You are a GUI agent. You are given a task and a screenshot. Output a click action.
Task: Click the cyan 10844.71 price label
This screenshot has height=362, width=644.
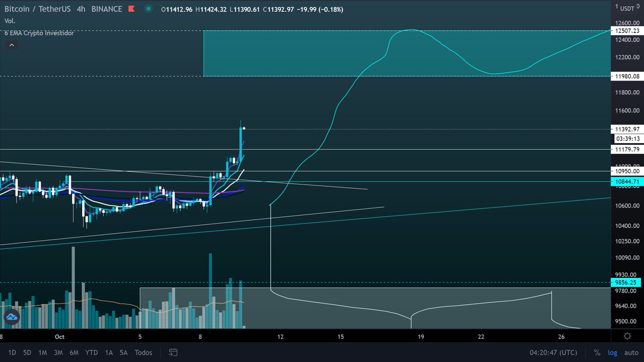(627, 181)
